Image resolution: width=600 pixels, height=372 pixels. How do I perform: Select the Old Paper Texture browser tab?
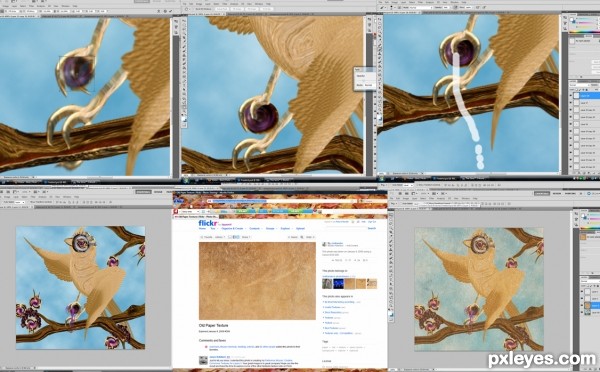click(x=197, y=217)
